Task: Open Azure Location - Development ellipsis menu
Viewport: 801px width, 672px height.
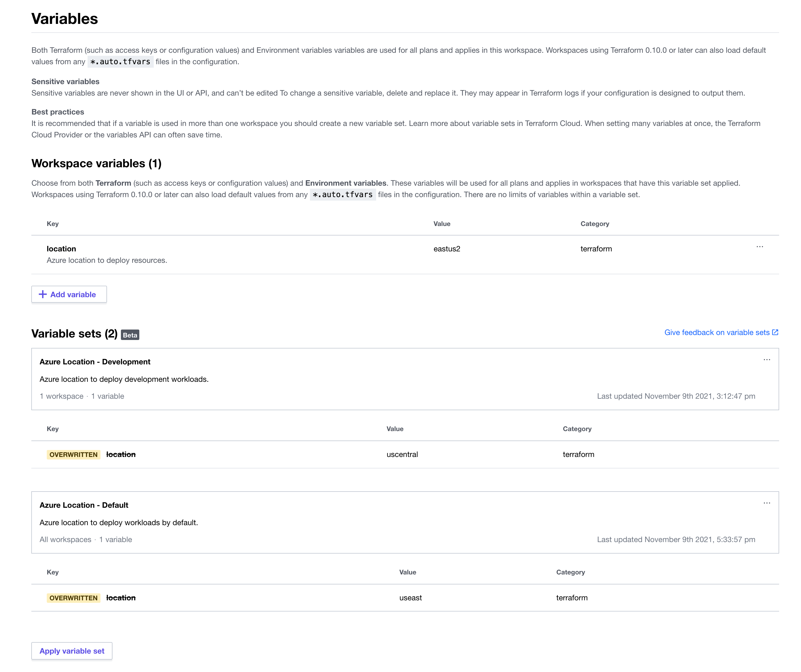Action: 767,360
